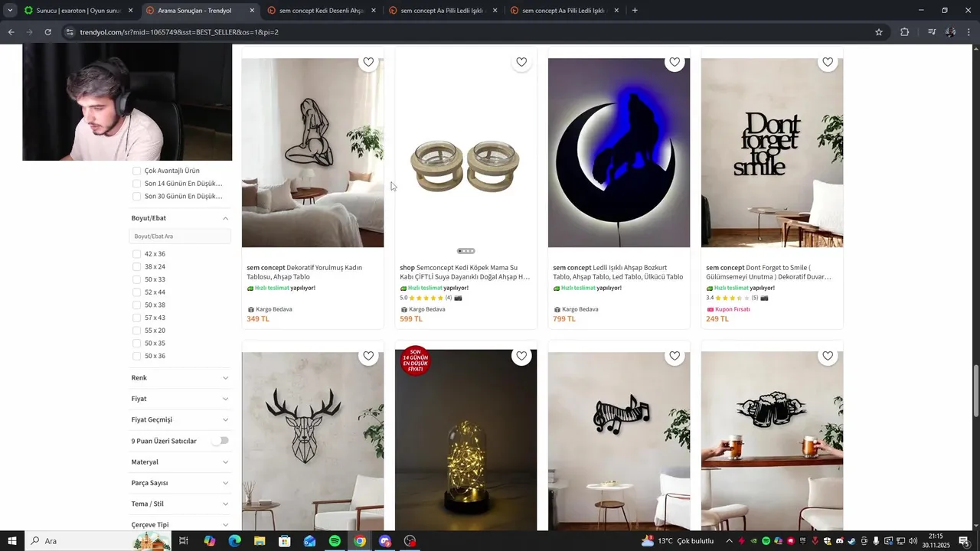Favorite the deer head wall art
980x551 pixels.
pyautogui.click(x=368, y=356)
